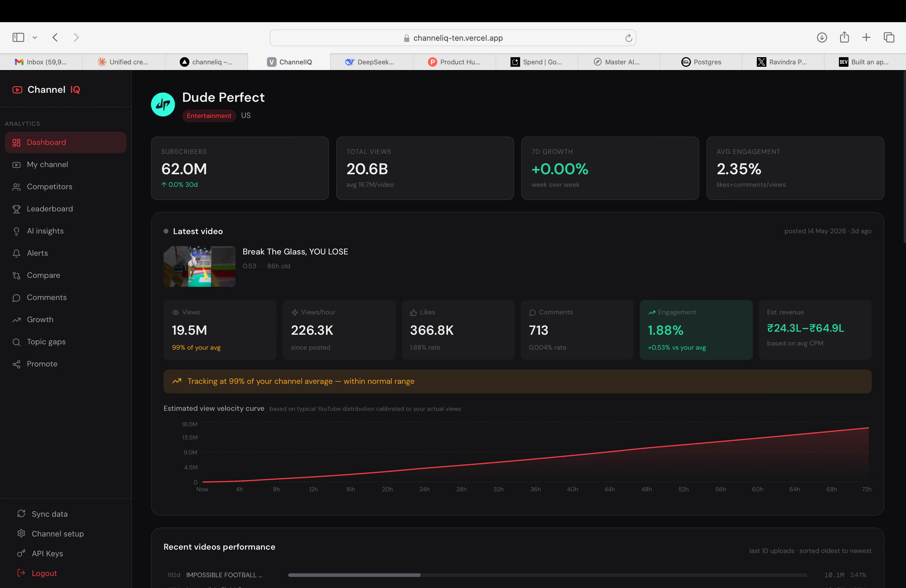Click the address bar showing channeliq-ten.vercel.app
Image resolution: width=906 pixels, height=588 pixels.
point(453,38)
